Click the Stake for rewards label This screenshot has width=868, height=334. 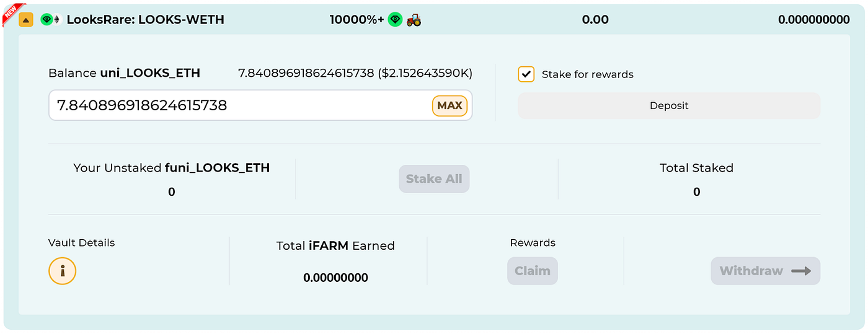(x=588, y=74)
